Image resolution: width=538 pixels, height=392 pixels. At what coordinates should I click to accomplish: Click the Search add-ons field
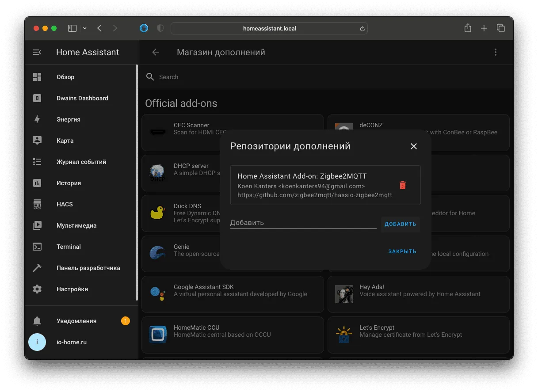pos(325,77)
